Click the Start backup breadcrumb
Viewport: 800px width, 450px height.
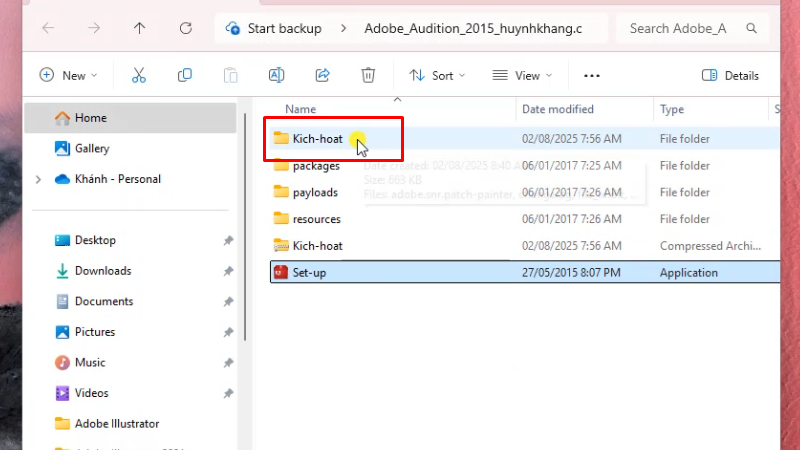(284, 29)
